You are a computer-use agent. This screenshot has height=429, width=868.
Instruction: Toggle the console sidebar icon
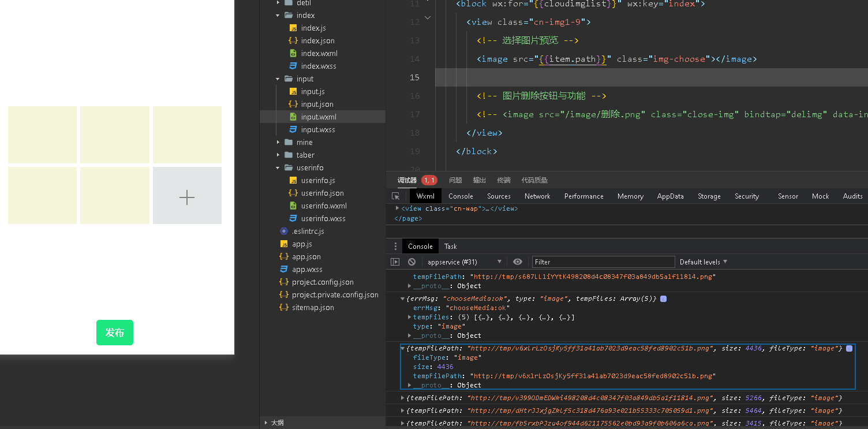click(395, 262)
